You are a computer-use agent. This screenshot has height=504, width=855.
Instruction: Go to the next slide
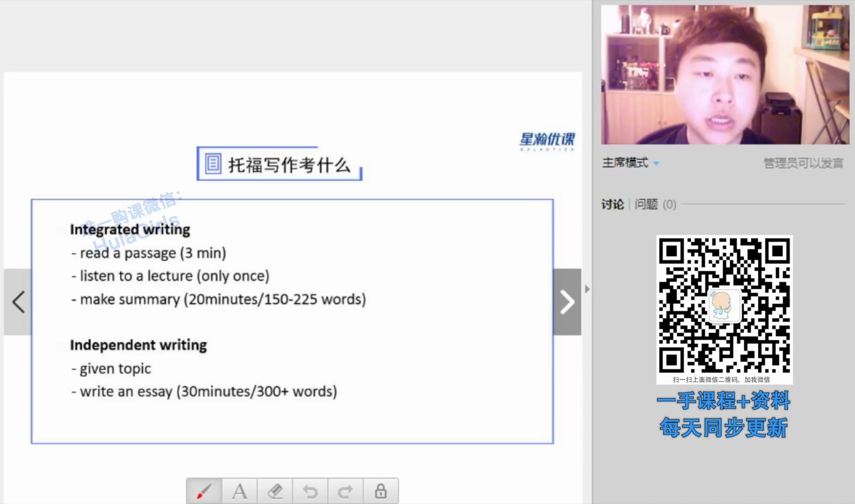click(567, 302)
